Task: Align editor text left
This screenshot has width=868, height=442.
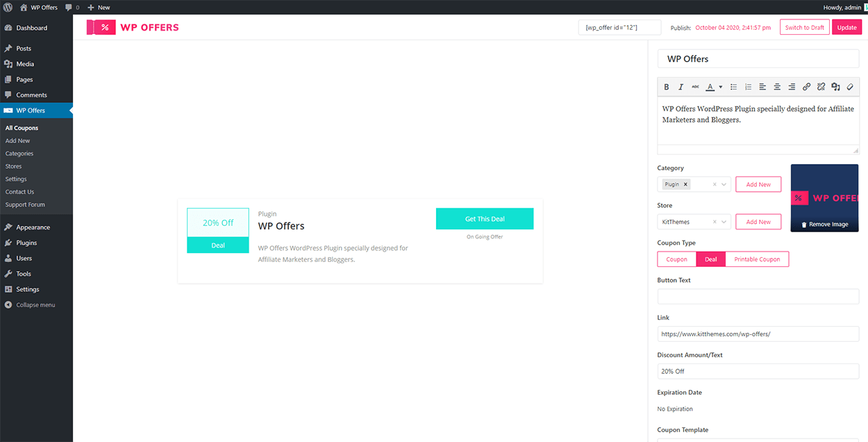Action: [762, 87]
